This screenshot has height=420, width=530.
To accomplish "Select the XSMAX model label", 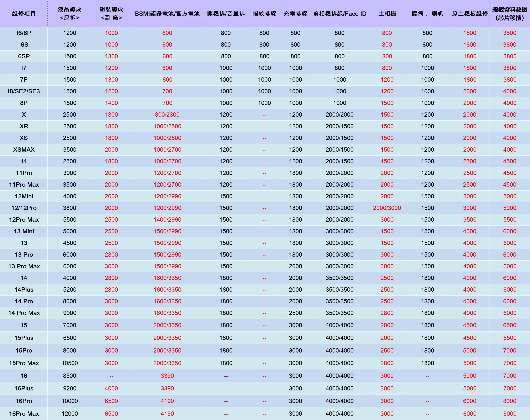I will pos(24,150).
